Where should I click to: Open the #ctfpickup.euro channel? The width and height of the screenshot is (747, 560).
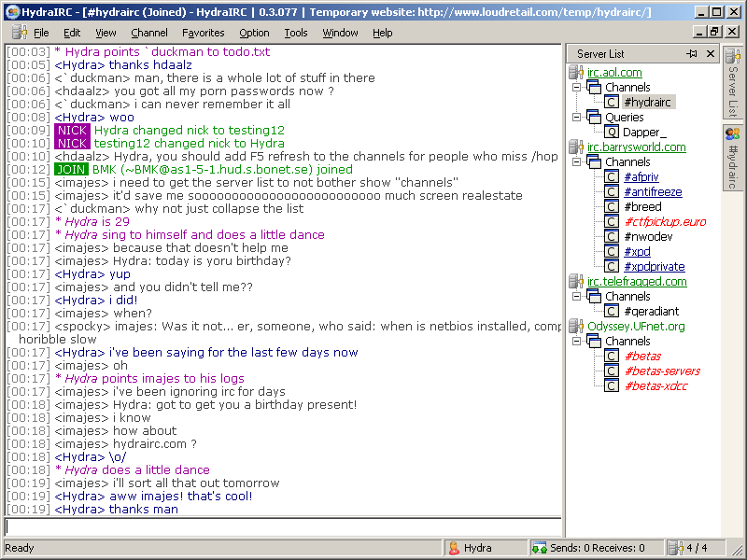665,222
